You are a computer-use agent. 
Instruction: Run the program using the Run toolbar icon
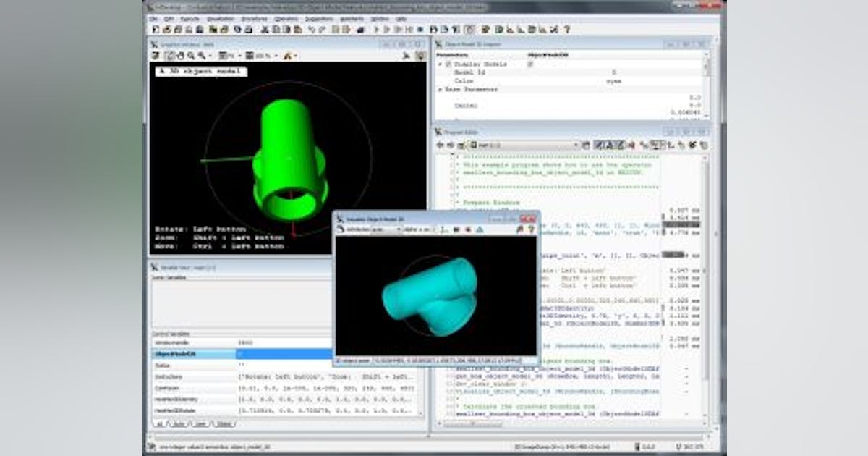(377, 29)
